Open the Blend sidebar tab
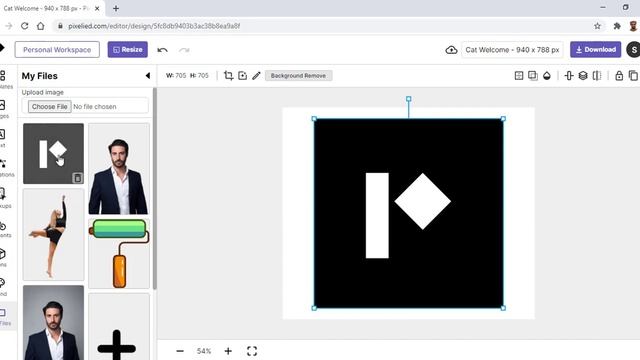Screen dimensions: 640x360 [4, 287]
